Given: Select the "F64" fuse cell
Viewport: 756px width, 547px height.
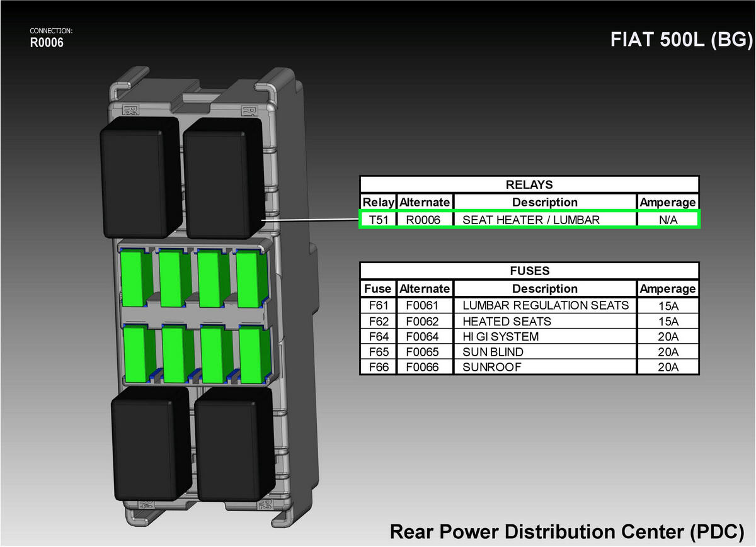Looking at the screenshot, I should 378,336.
